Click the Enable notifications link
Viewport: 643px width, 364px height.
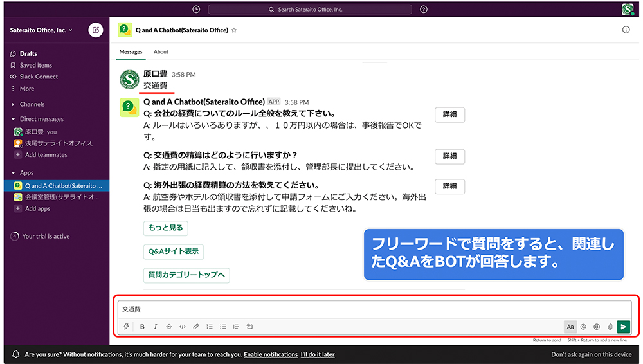[x=271, y=354]
